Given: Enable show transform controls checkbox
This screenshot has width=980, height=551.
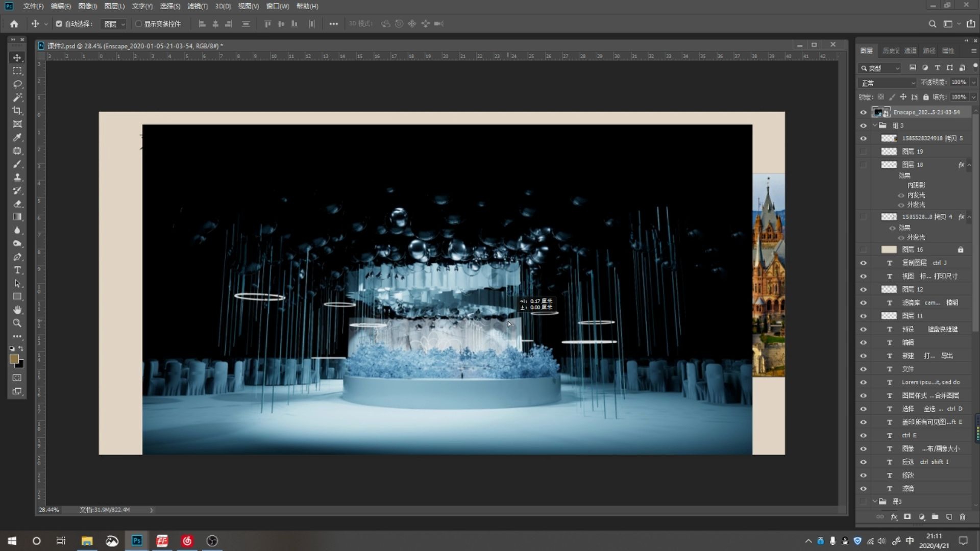Looking at the screenshot, I should [x=138, y=24].
